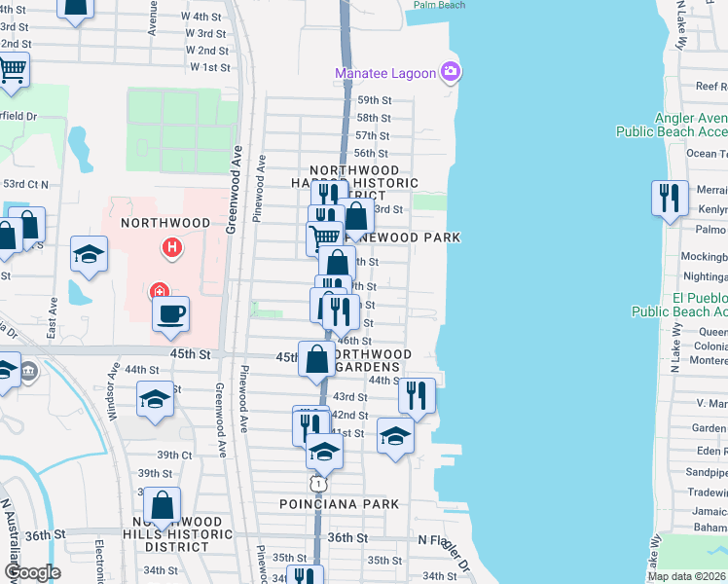
Task: Click shopping cart marker at top left
Action: [x=12, y=73]
